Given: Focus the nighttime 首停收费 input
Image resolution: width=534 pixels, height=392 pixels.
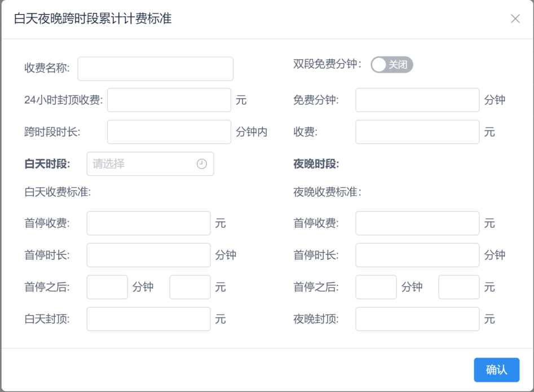Looking at the screenshot, I should pyautogui.click(x=417, y=223).
